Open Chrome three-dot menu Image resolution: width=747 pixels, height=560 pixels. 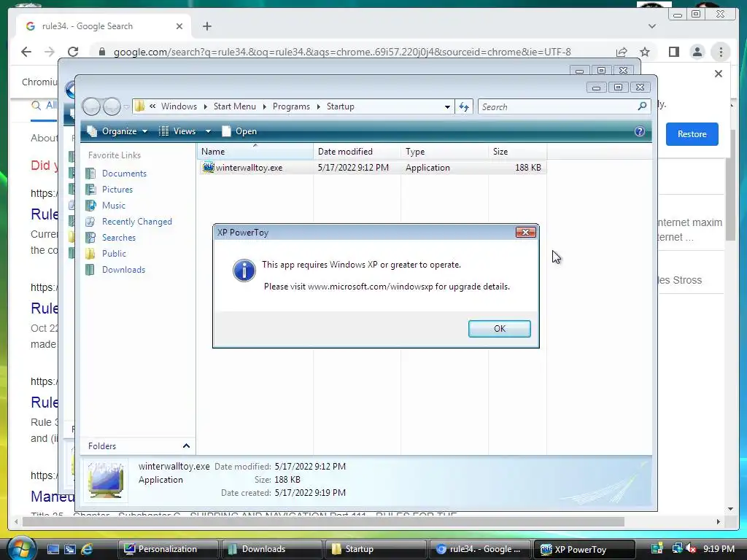(721, 52)
